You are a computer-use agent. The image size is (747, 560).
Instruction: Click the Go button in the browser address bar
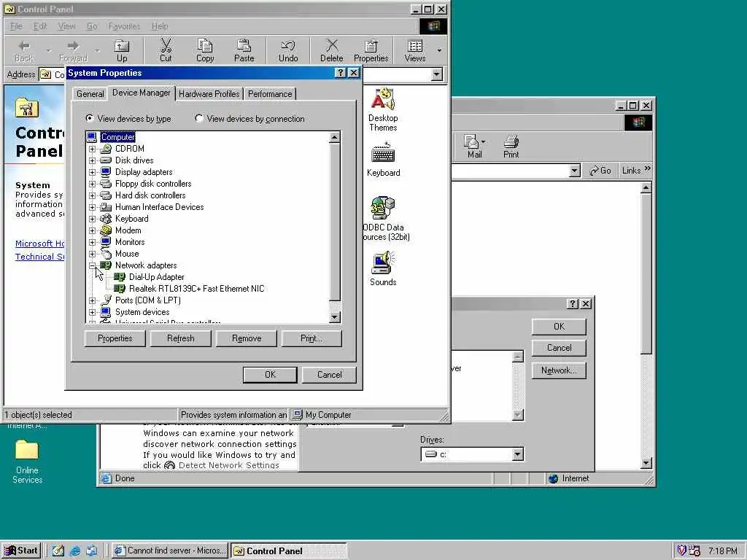click(x=600, y=171)
